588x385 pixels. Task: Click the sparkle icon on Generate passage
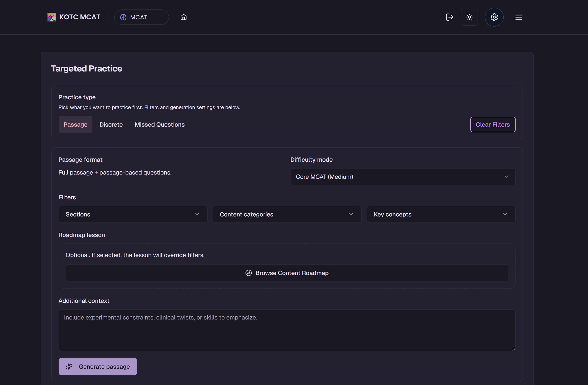pos(69,366)
